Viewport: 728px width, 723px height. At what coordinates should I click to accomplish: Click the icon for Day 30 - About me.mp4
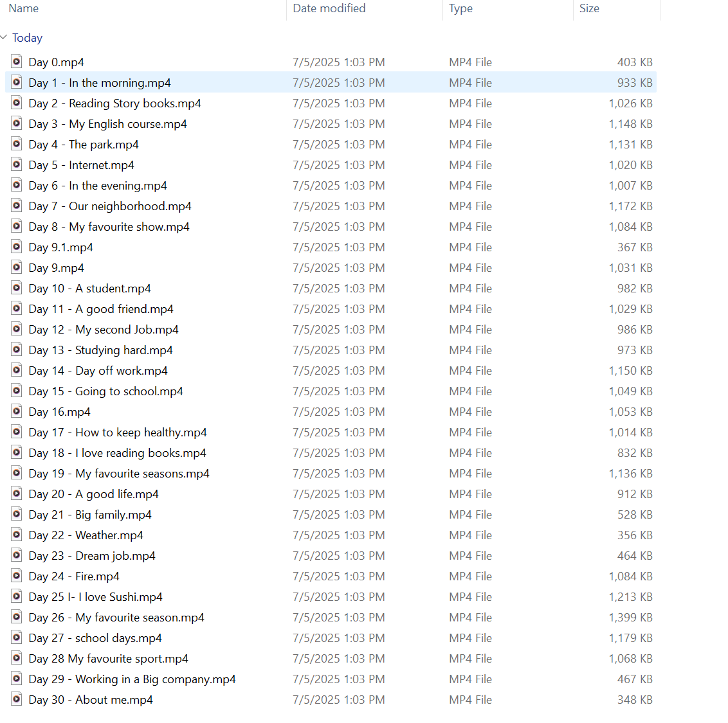[17, 699]
